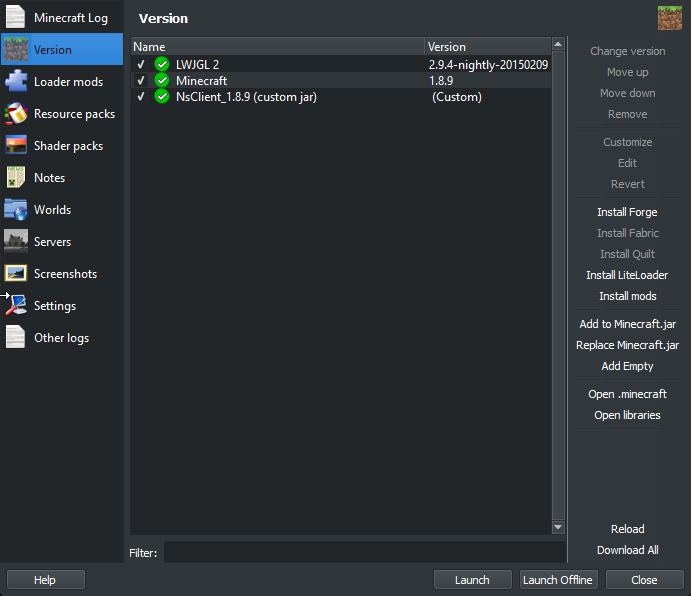Open Notes newspaper icon

coord(16,178)
